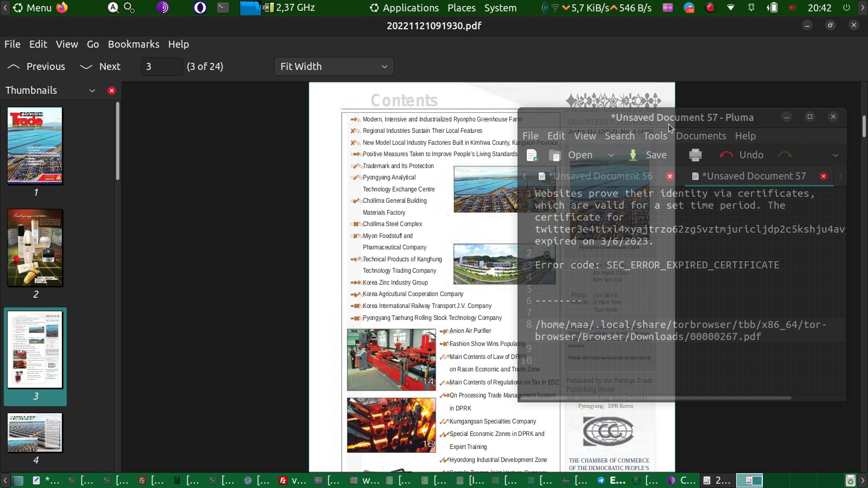Open the Thumbnails side pane selector dropdown
868x488 pixels.
[92, 91]
